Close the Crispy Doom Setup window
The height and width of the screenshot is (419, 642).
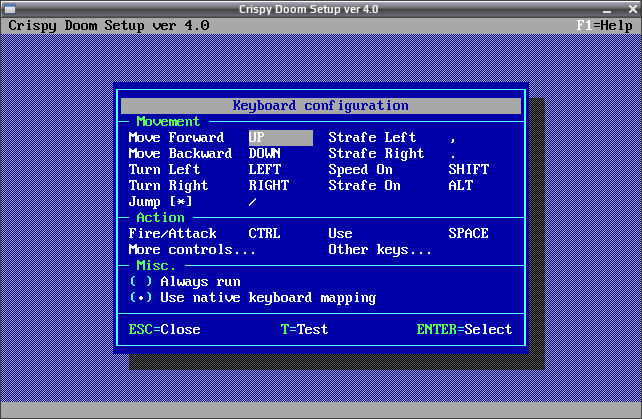point(633,9)
